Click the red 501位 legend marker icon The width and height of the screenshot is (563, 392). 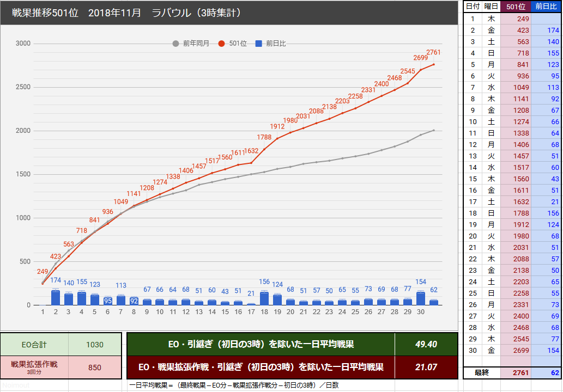point(221,43)
